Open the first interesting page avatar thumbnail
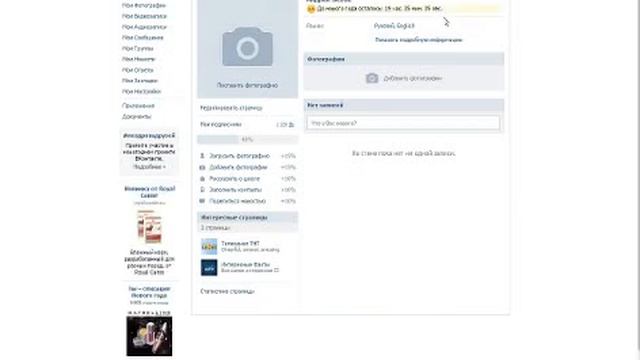Viewport: 640px width, 360px height. point(209,247)
